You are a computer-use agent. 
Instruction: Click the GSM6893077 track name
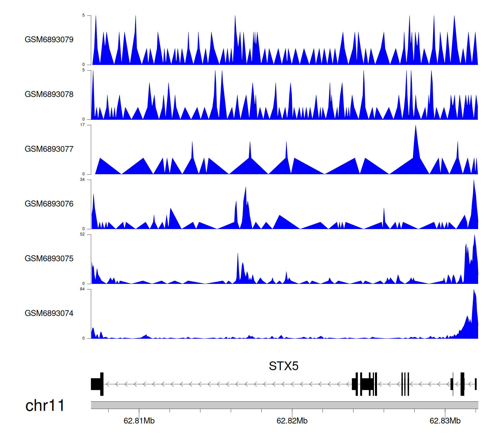pos(49,149)
